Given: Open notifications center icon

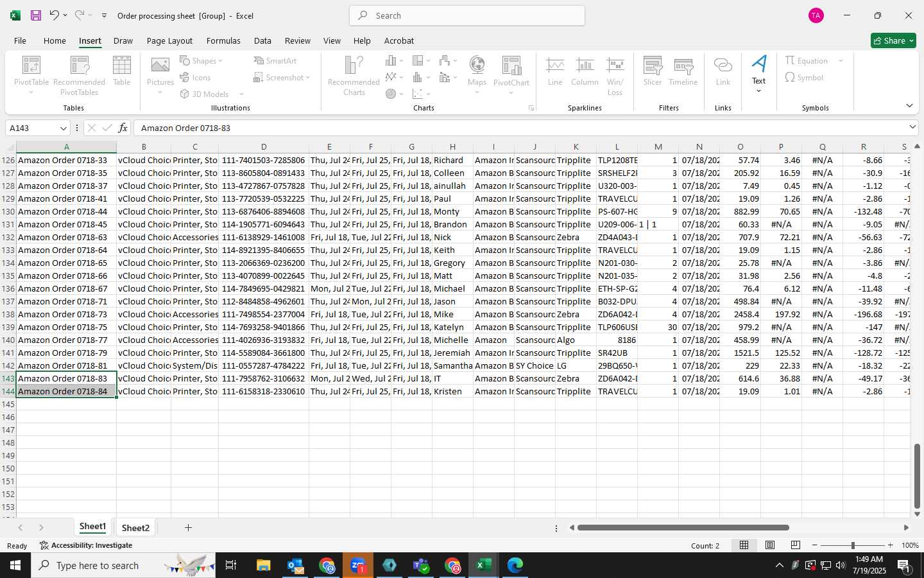Looking at the screenshot, I should tap(903, 565).
